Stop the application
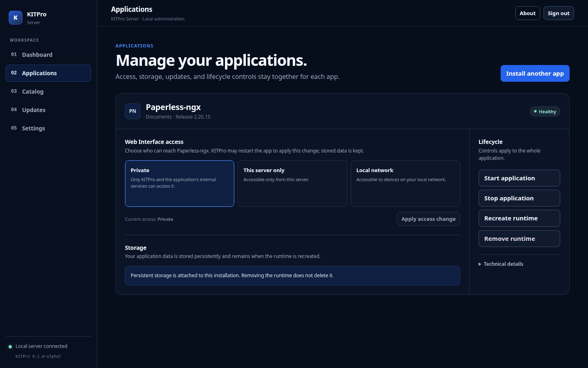 point(519,198)
